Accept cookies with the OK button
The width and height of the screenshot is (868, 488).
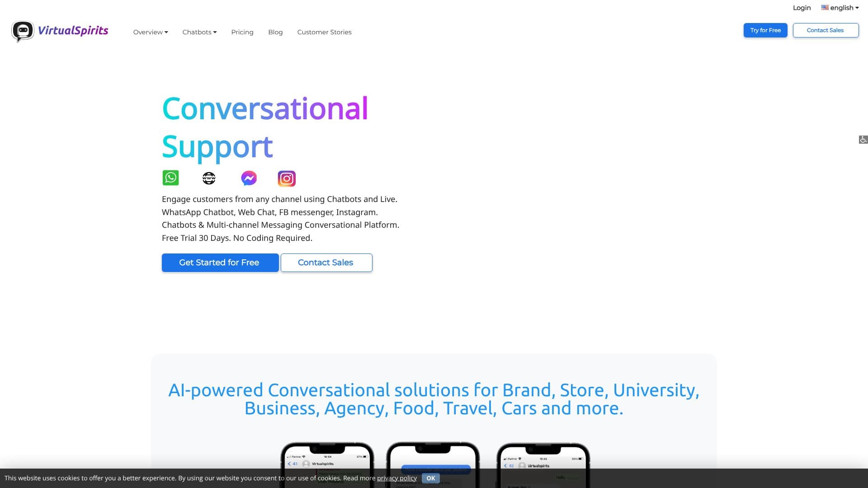click(x=430, y=478)
